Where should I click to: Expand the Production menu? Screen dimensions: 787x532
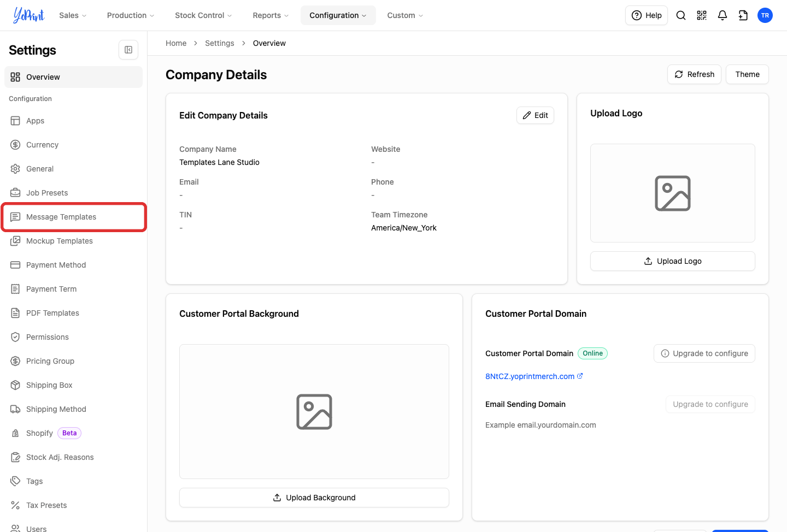pos(131,15)
